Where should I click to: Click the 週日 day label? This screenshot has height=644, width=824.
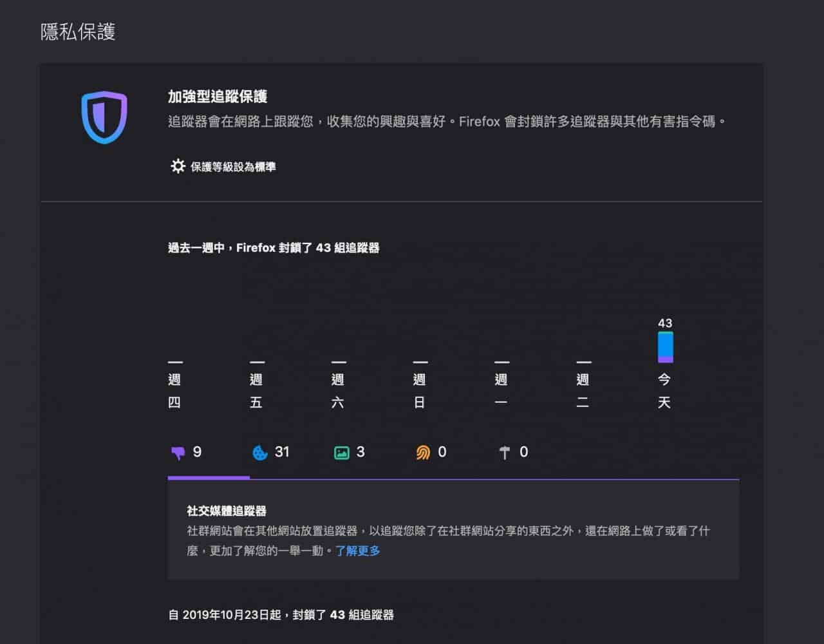[420, 391]
